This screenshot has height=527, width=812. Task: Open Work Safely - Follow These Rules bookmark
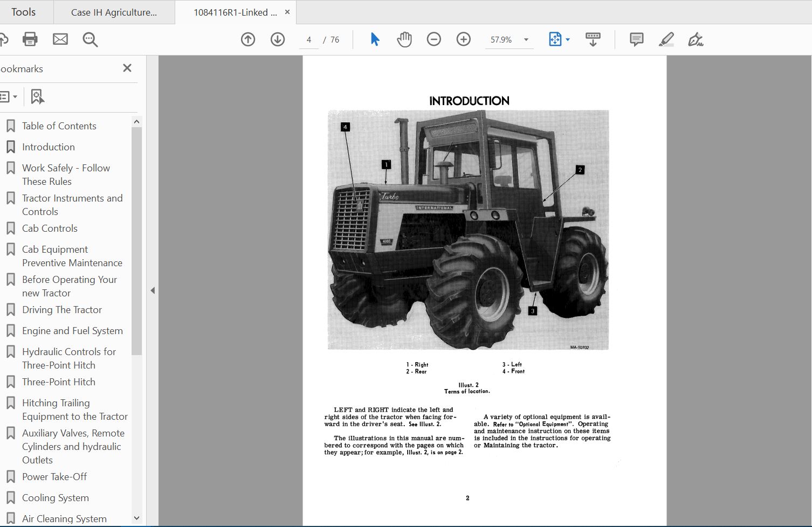pyautogui.click(x=66, y=175)
